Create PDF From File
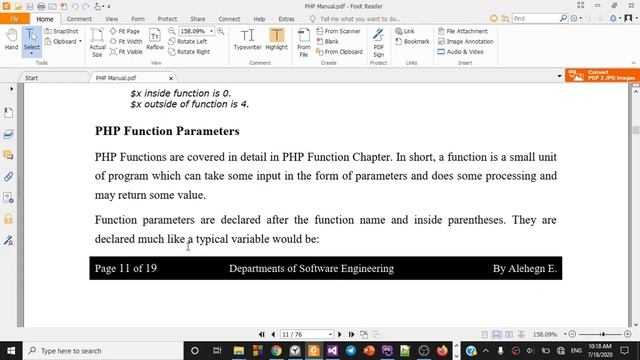The image size is (640, 360). click(x=304, y=42)
